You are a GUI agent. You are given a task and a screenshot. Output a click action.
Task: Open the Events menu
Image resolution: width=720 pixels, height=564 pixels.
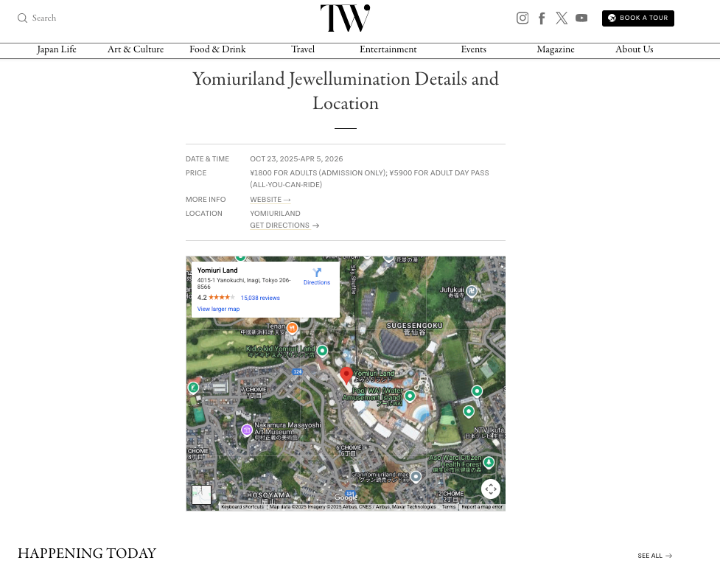pos(473,49)
